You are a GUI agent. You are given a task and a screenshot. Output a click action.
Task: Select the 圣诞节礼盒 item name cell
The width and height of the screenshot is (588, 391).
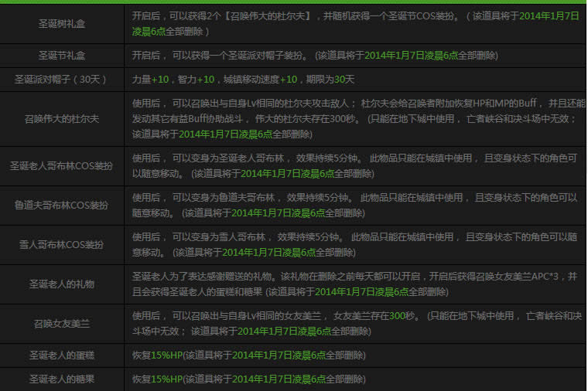(x=62, y=56)
